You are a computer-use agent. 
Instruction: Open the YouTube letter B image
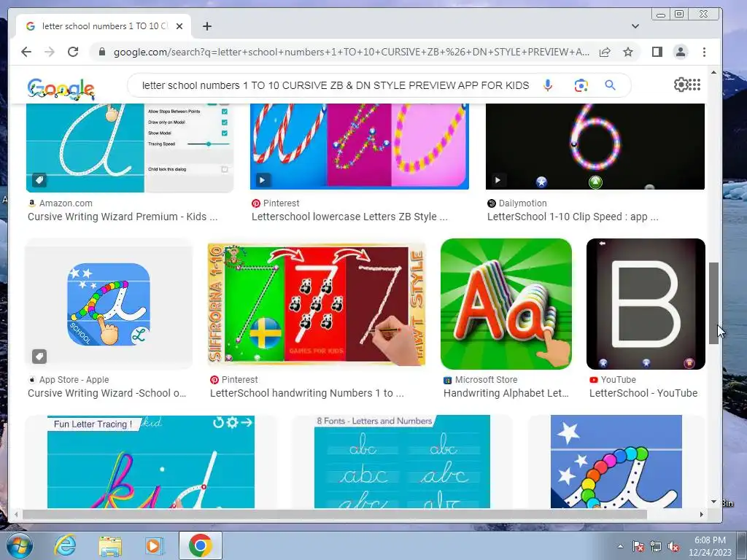(x=646, y=304)
